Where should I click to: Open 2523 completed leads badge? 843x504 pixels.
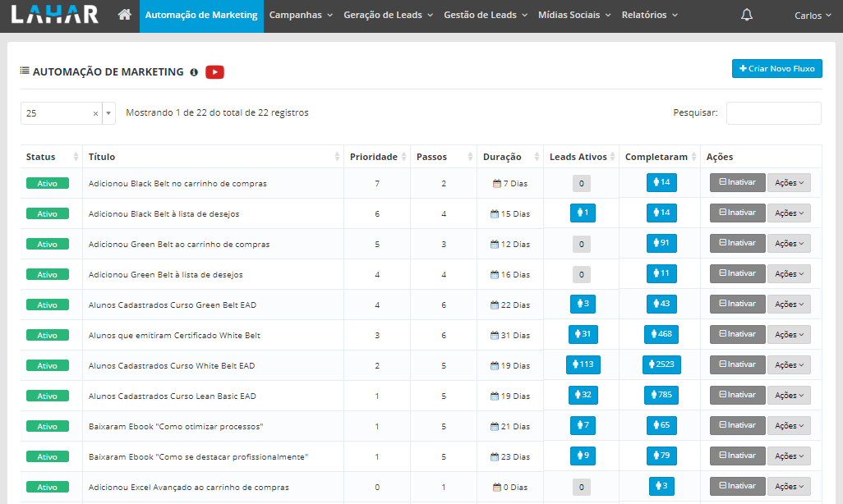661,364
